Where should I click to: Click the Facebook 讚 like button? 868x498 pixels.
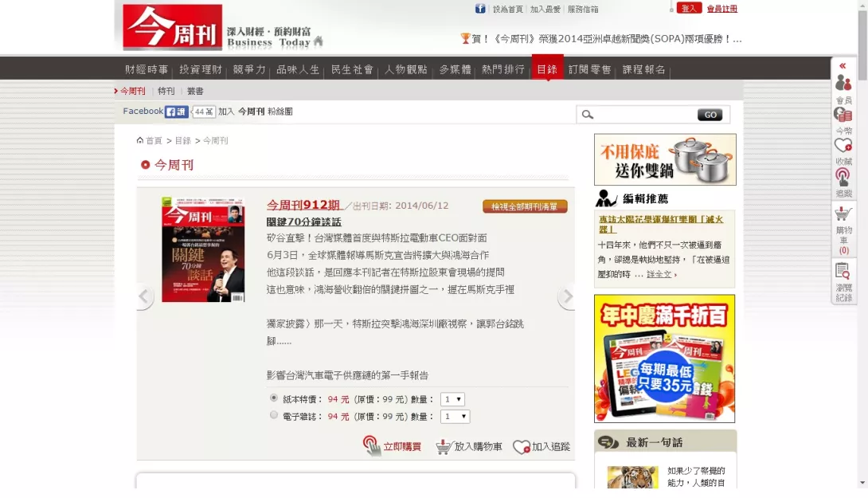[x=177, y=112]
